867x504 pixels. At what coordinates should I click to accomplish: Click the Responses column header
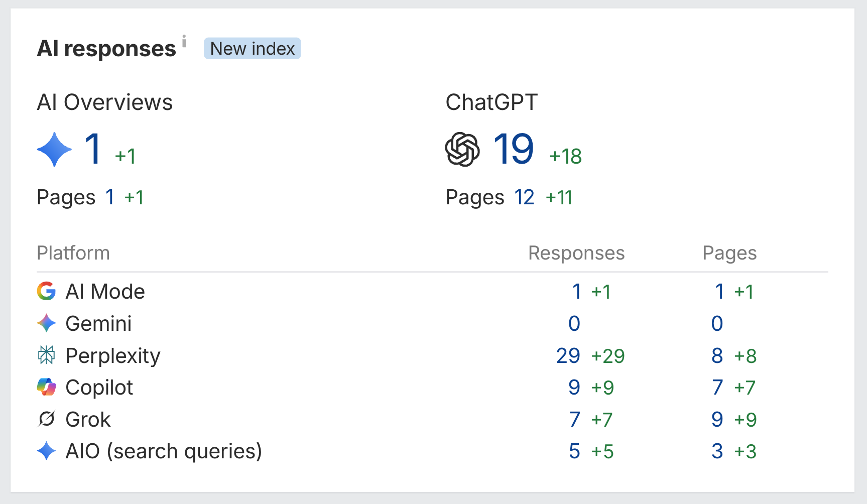click(x=576, y=253)
